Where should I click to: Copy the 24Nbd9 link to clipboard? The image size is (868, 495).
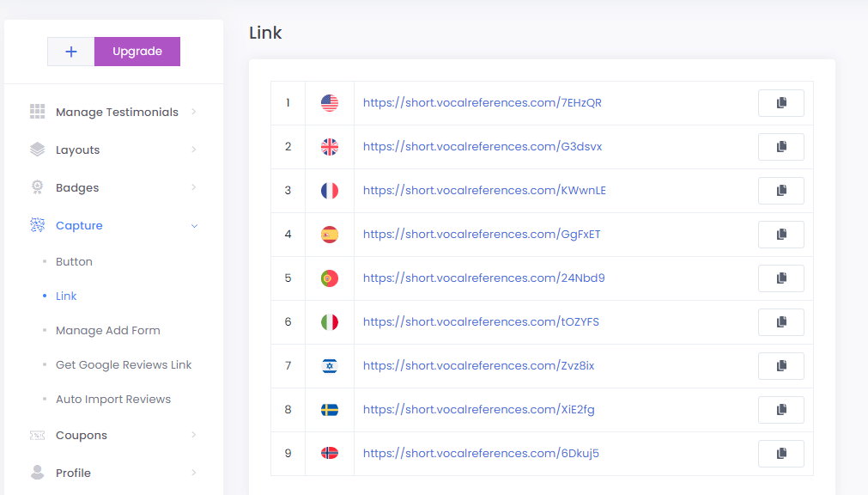click(x=781, y=278)
